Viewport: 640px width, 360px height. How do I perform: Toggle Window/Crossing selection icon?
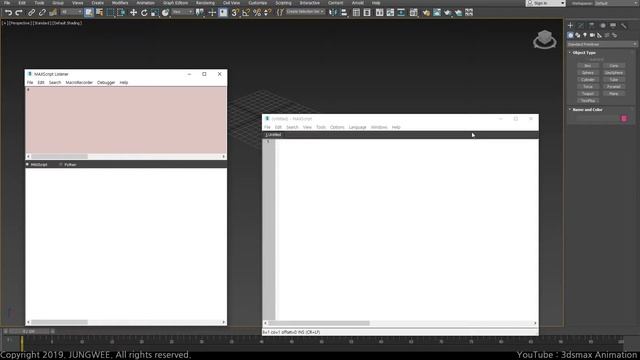pyautogui.click(x=121, y=13)
